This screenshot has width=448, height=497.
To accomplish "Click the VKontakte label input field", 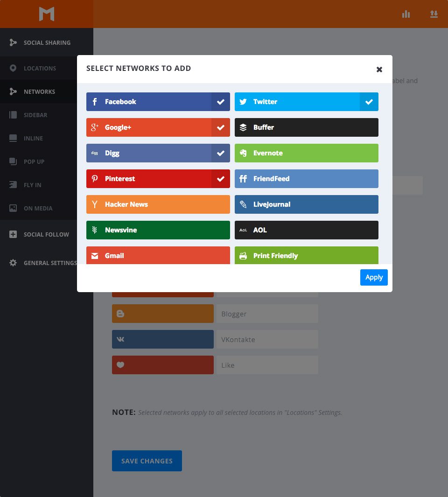I will tap(267, 339).
